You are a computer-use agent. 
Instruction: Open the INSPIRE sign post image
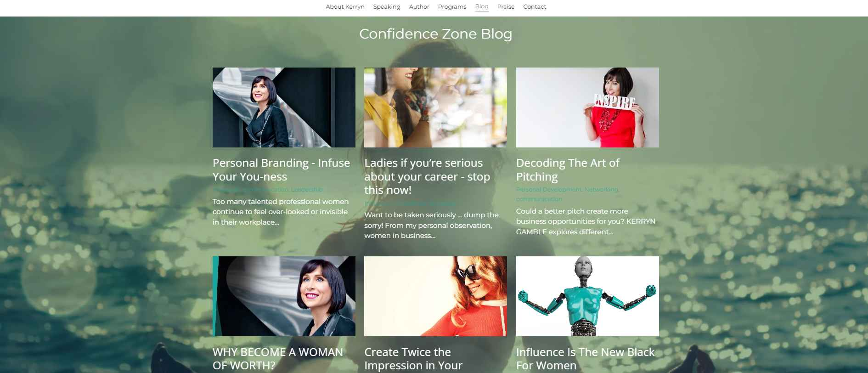click(587, 107)
